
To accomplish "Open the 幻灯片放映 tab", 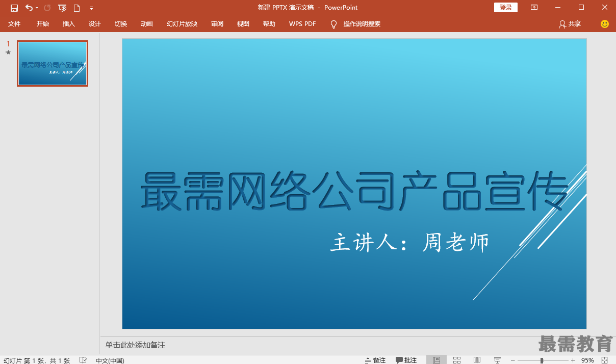I will pyautogui.click(x=182, y=24).
